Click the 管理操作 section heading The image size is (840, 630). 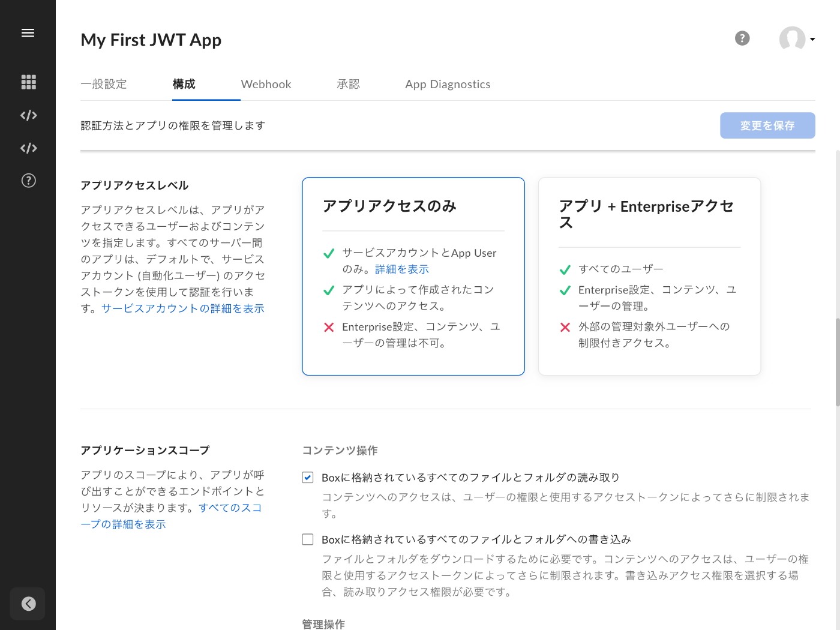[323, 624]
